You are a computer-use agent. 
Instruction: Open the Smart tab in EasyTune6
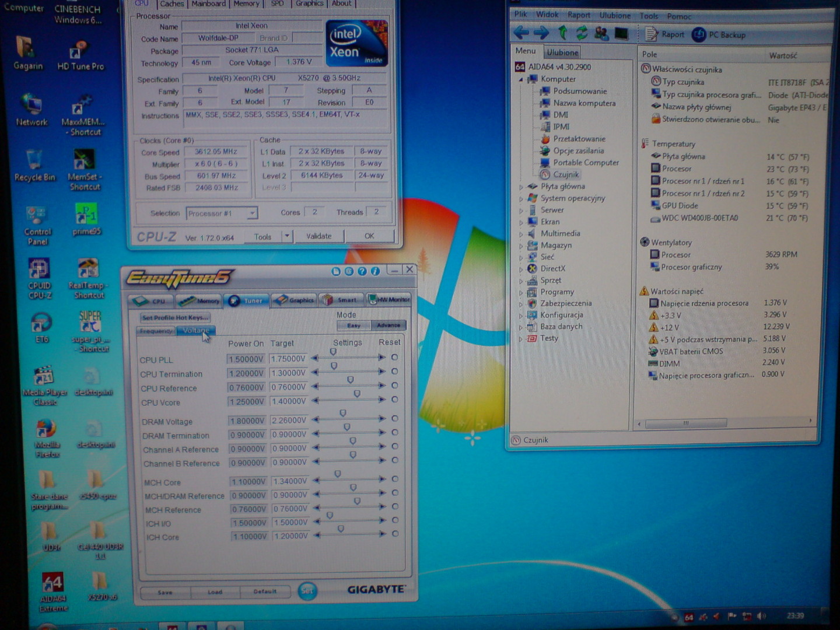tap(341, 300)
